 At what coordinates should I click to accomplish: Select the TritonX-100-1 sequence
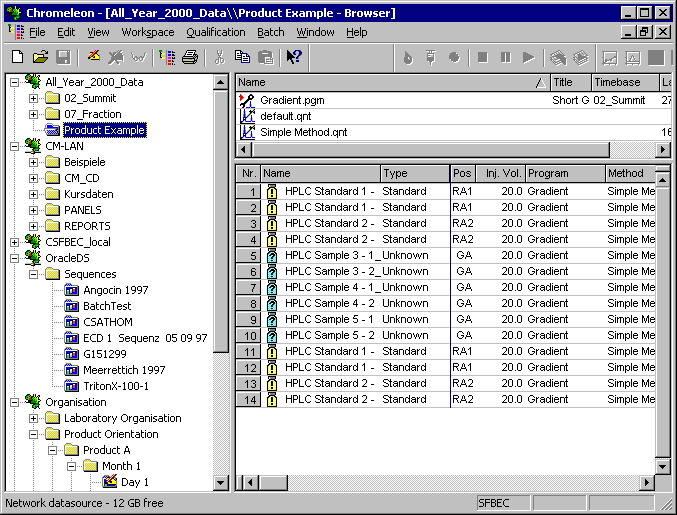[116, 386]
